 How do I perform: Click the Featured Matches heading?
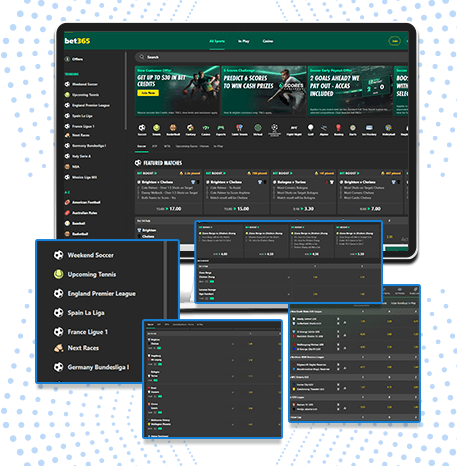[x=163, y=163]
